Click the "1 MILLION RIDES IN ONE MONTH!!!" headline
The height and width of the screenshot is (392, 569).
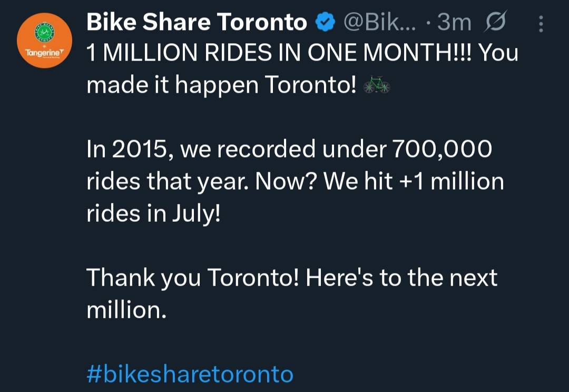click(279, 53)
